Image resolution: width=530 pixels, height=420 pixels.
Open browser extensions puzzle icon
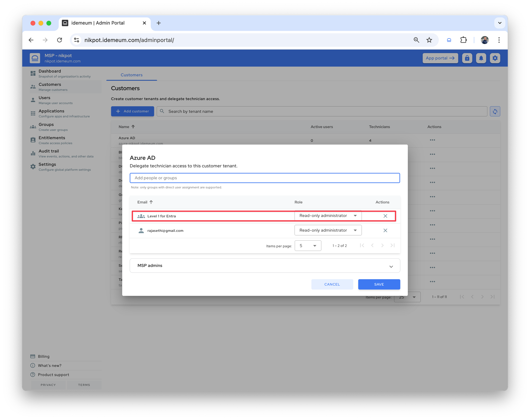[x=463, y=40]
